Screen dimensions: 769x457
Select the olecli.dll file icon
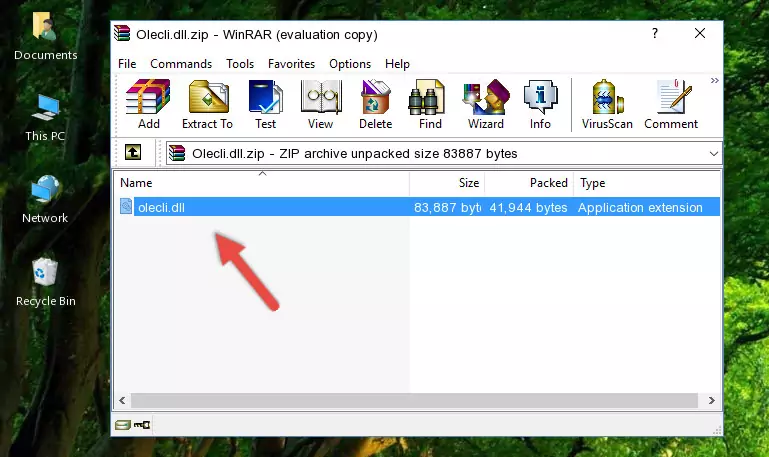tap(126, 206)
